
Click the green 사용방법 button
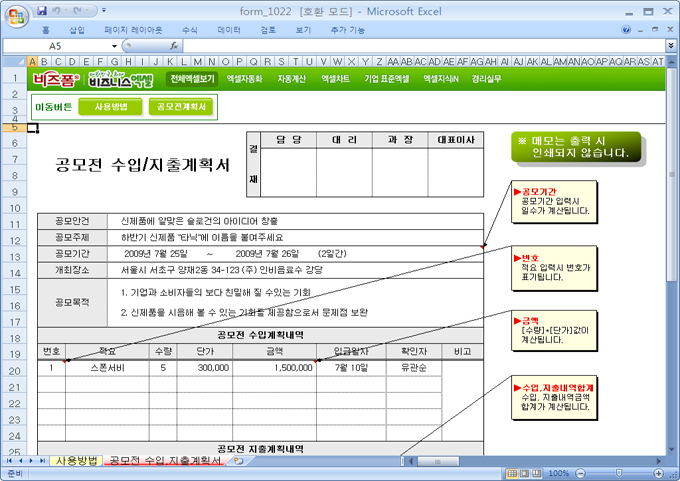pos(110,106)
